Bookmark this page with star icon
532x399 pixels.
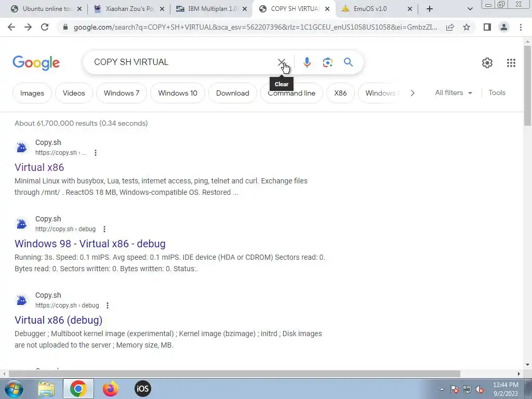click(467, 27)
